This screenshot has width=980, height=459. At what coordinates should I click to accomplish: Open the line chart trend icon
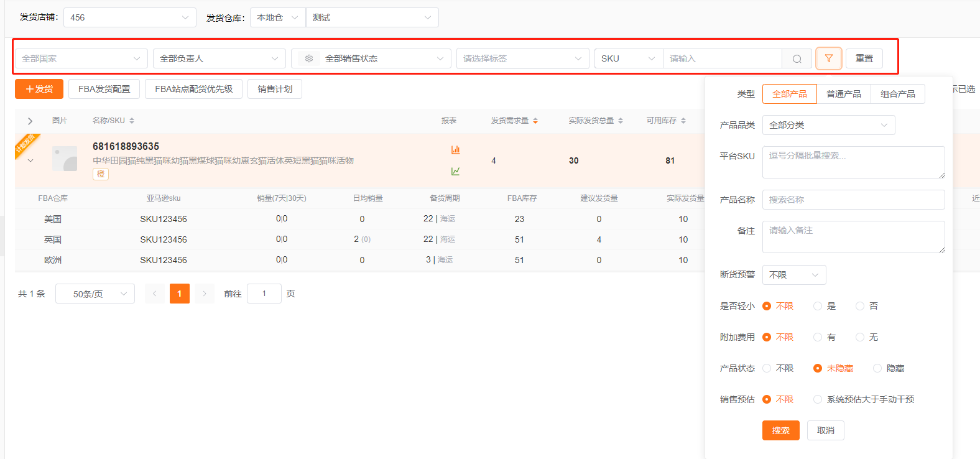pos(455,171)
